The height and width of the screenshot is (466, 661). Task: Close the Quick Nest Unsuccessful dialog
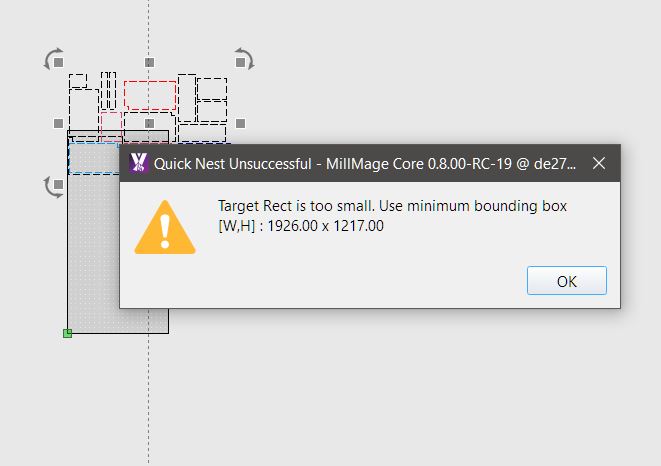[x=599, y=163]
